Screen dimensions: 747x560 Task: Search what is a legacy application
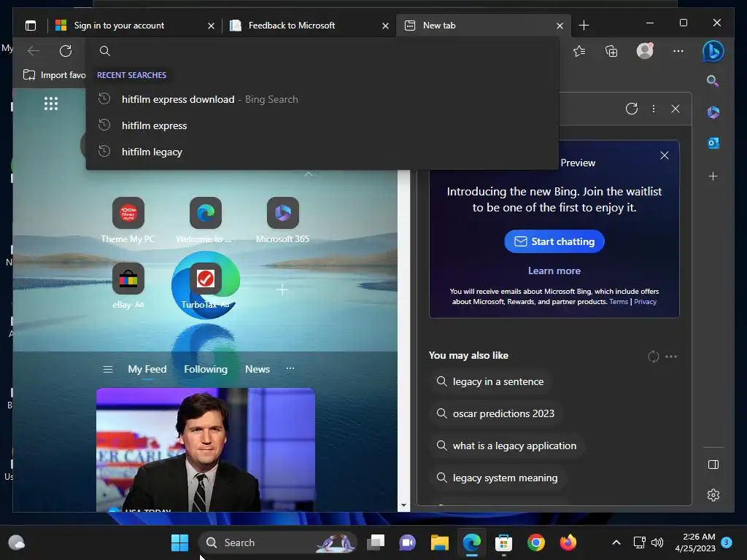point(506,446)
